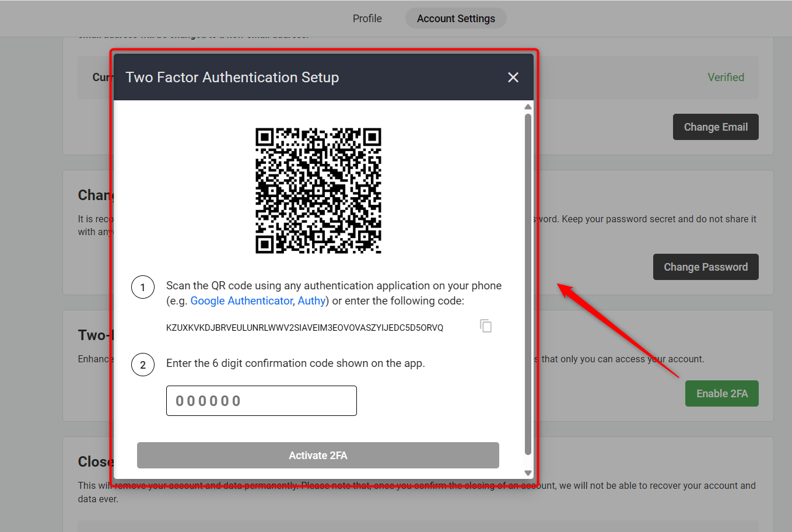Viewport: 792px width, 532px height.
Task: Click the Verified status label
Action: tap(726, 77)
